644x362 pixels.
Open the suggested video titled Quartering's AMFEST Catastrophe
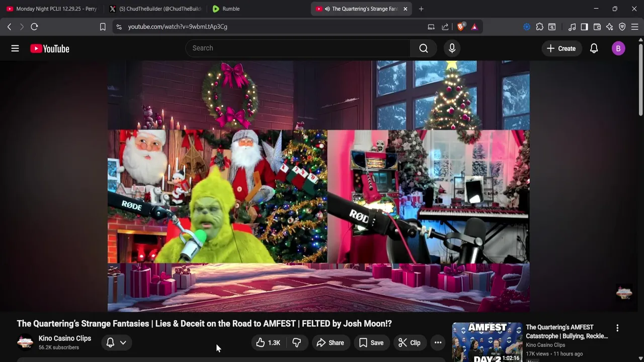[567, 332]
